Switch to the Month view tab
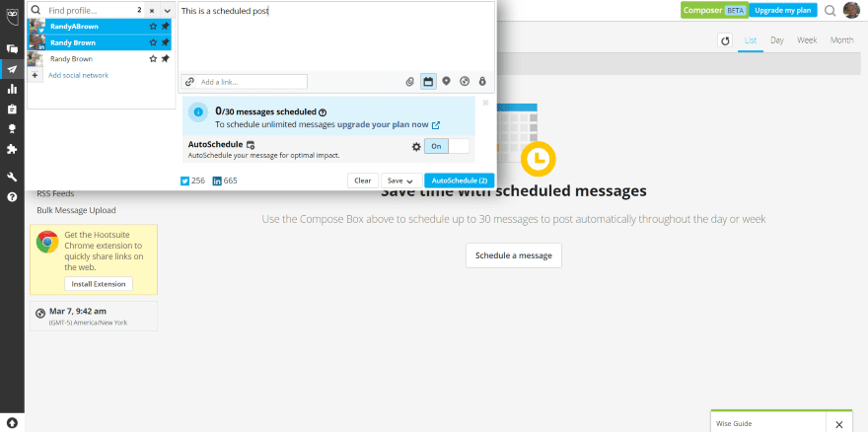The width and height of the screenshot is (868, 432). [x=841, y=40]
